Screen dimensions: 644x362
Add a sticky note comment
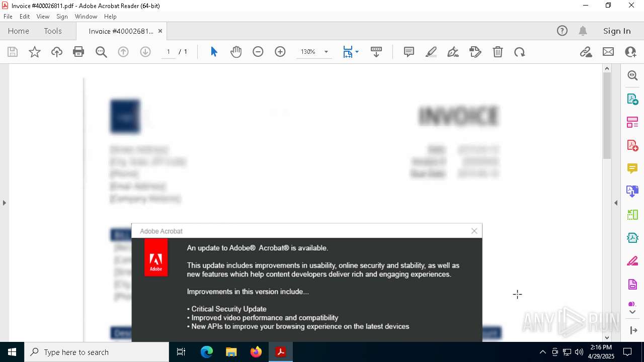point(409,52)
